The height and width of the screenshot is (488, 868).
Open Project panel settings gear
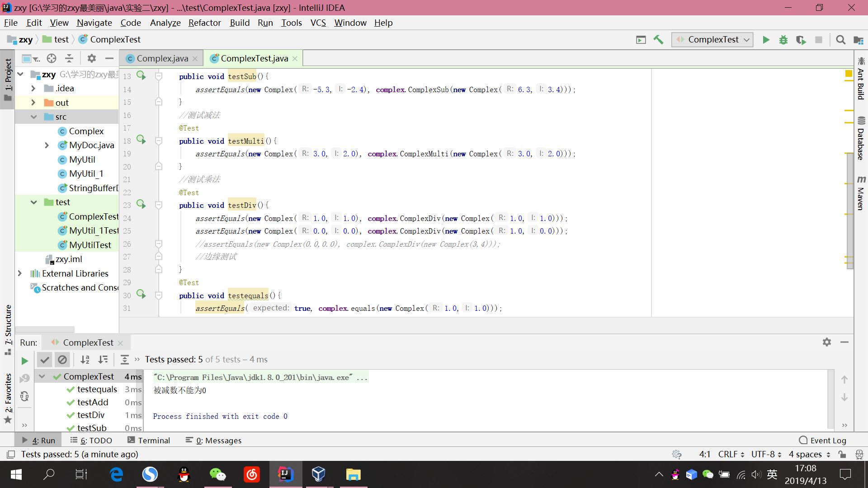pyautogui.click(x=92, y=58)
